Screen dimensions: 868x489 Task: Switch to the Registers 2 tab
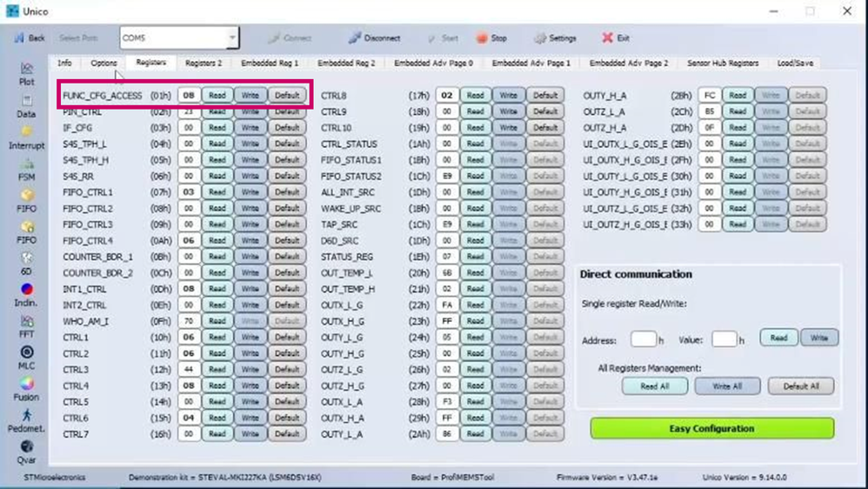tap(204, 64)
